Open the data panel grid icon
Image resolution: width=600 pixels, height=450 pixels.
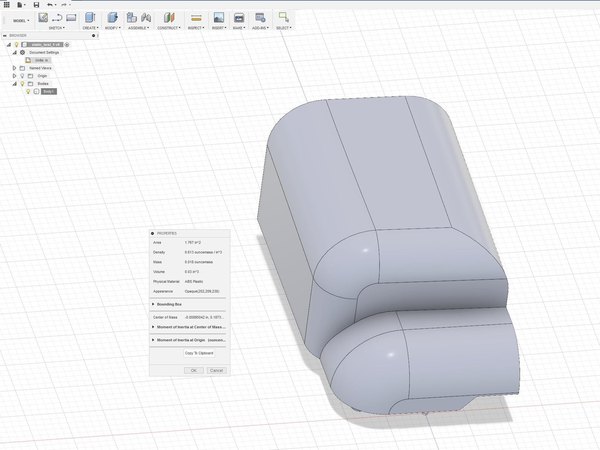click(7, 5)
